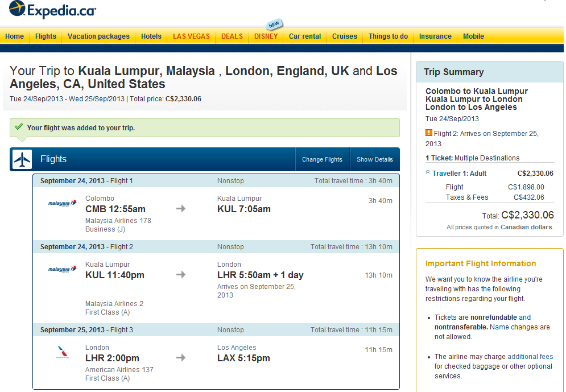Image resolution: width=566 pixels, height=392 pixels.
Task: Click the orange Flight 2 warning icon
Action: pos(429,133)
